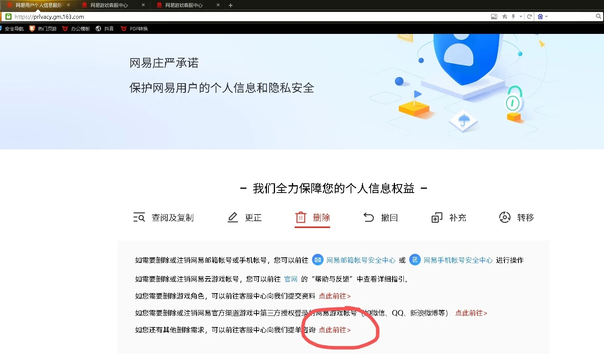Open a new tab with plus button
This screenshot has height=364, width=604.
231,5
